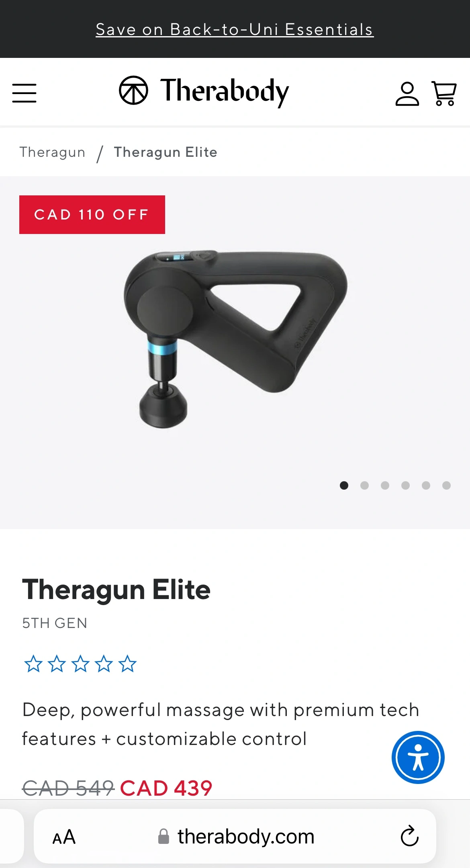Click the CAD 110 OFF badge
This screenshot has width=470, height=868.
coord(92,215)
